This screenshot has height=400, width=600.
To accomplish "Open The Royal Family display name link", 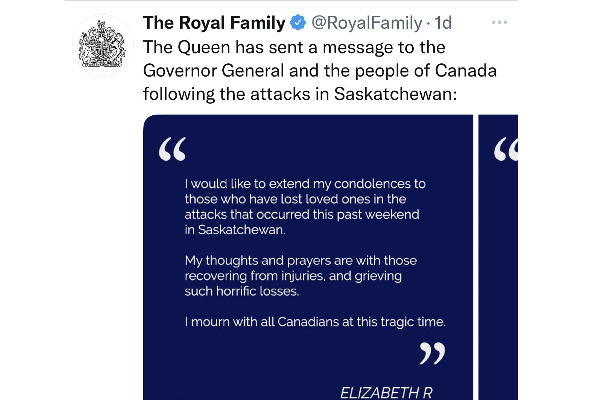I will click(214, 23).
